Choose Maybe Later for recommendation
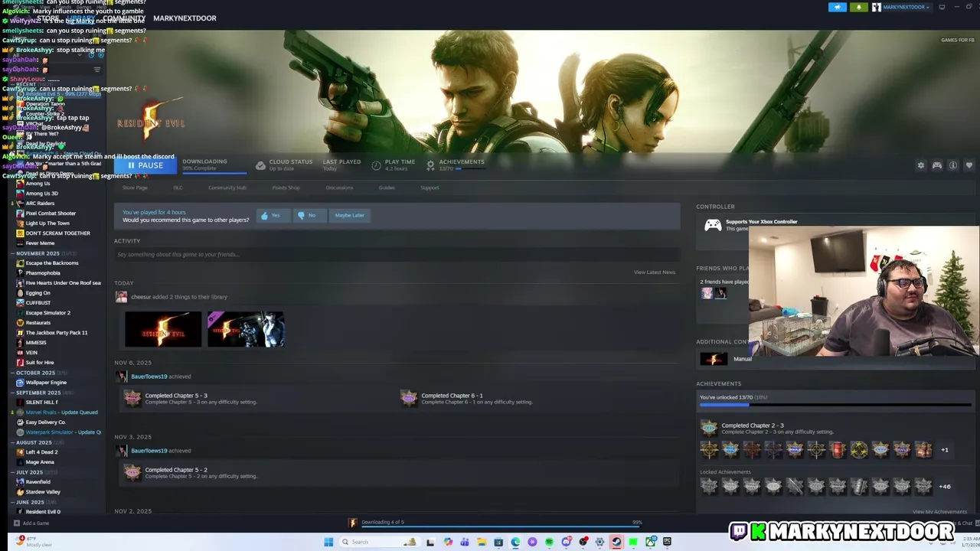The image size is (980, 551). 349,216
